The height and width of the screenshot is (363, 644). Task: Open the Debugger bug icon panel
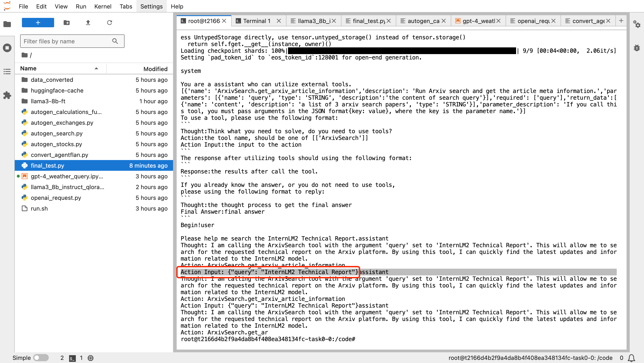coord(637,48)
